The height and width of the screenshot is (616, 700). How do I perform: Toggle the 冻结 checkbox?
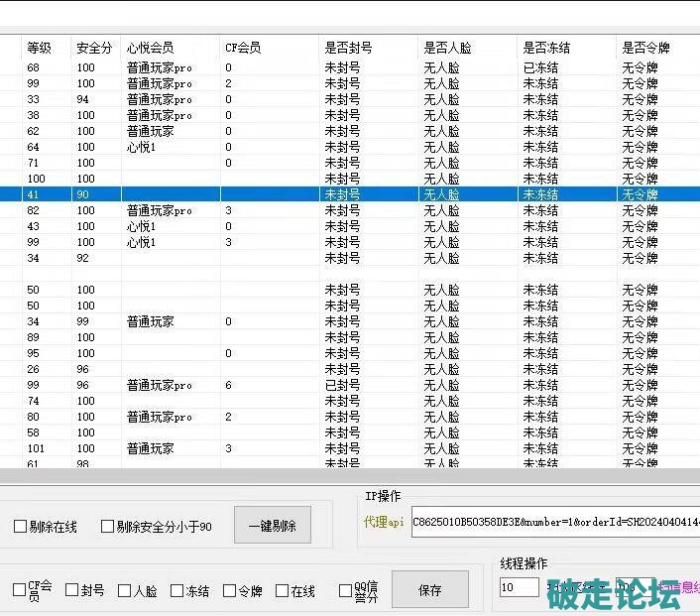(177, 590)
